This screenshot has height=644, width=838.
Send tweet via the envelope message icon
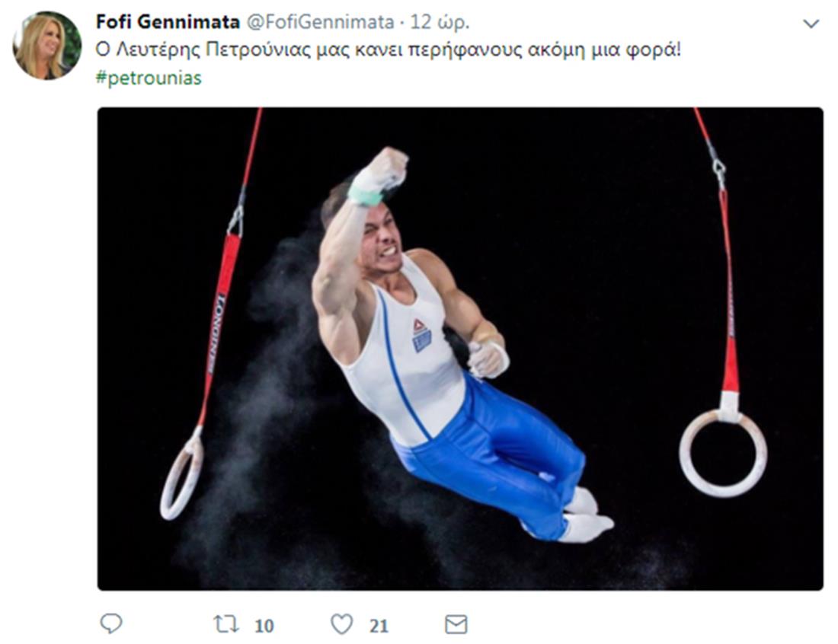[456, 624]
